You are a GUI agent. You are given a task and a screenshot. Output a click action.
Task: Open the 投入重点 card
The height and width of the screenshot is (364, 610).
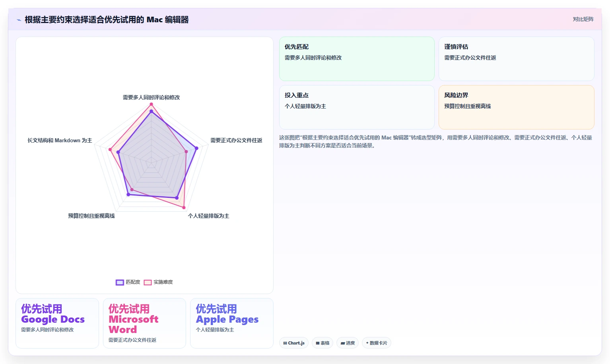tap(357, 107)
